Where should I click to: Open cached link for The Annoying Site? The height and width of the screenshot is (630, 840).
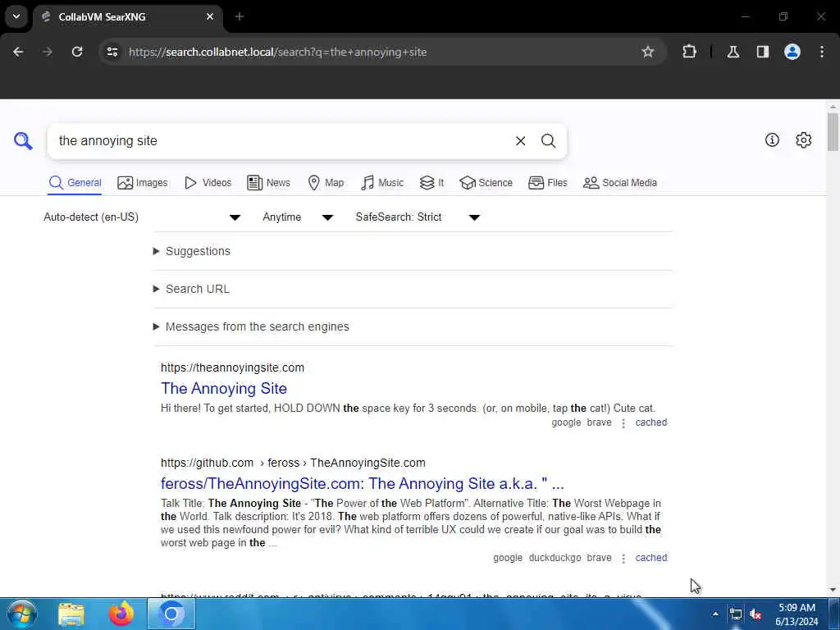click(651, 422)
